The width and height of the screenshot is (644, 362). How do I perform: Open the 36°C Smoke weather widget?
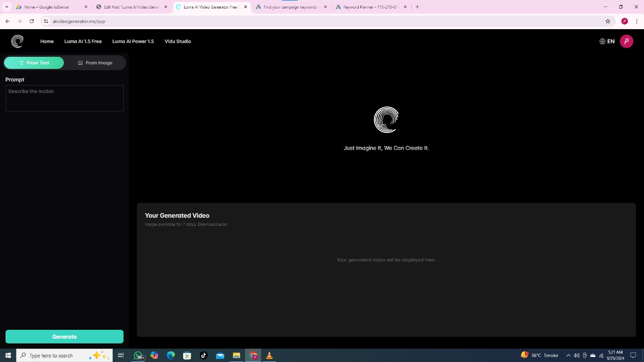(x=539, y=355)
